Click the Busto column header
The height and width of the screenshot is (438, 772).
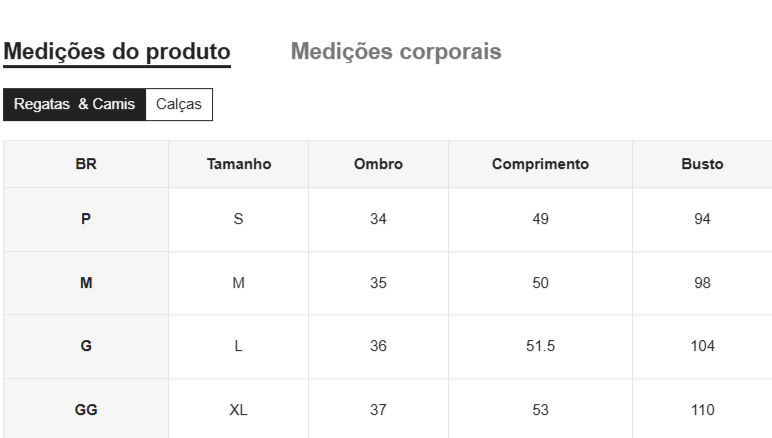click(702, 164)
